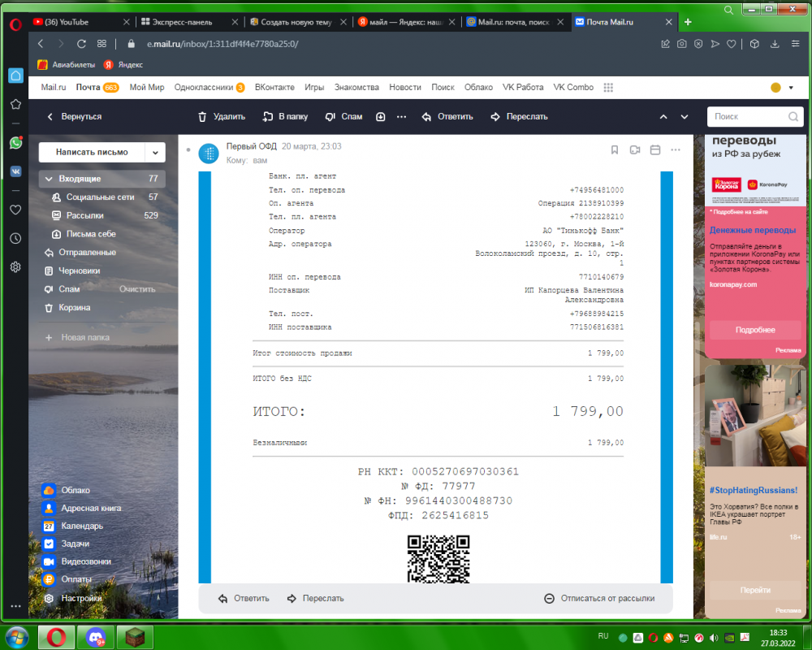Viewport: 812px width, 650px height.
Task: Go back with the browser back arrow
Action: [41, 44]
